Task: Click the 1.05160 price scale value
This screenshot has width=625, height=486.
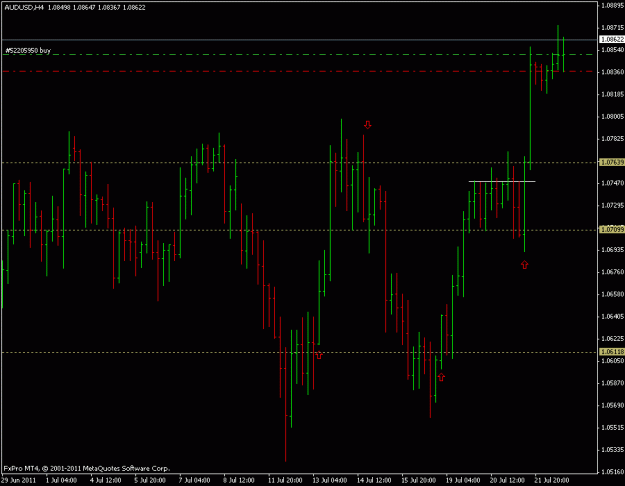Action: 612,472
